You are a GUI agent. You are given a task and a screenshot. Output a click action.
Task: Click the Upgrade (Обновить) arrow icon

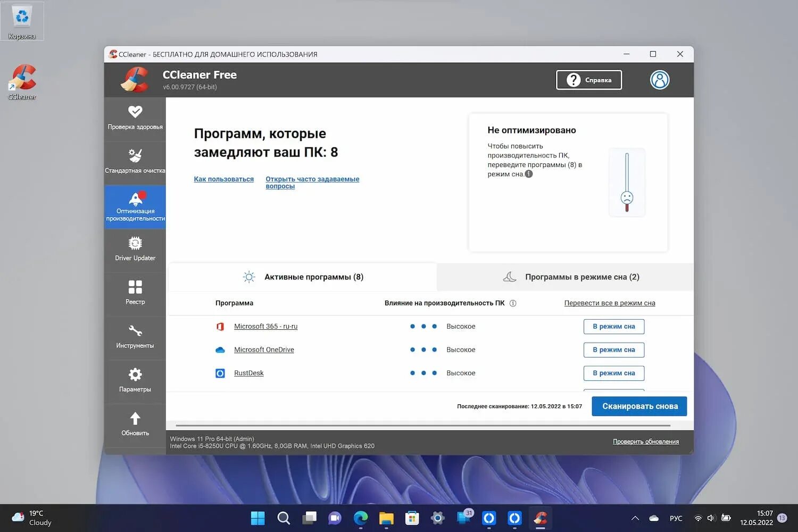click(x=135, y=419)
